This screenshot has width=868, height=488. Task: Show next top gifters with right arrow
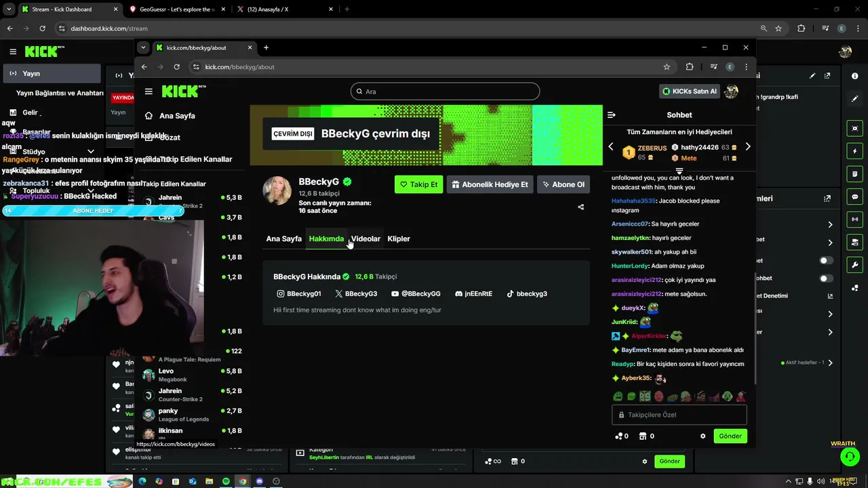[x=748, y=146]
